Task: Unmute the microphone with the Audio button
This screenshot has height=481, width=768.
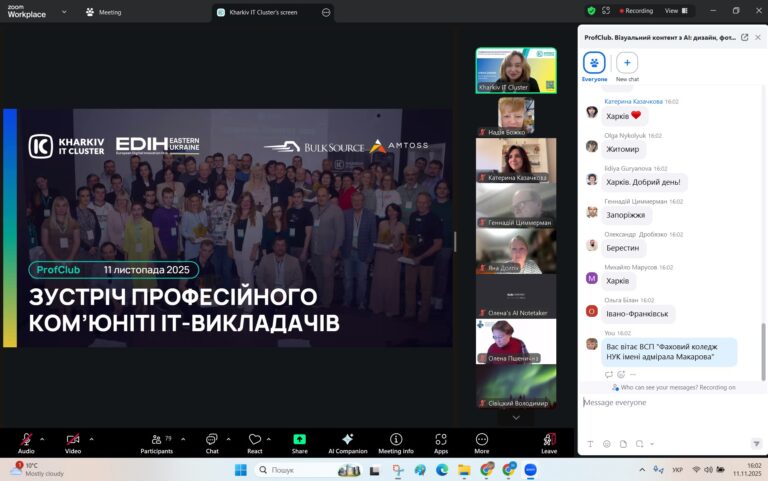Action: click(x=26, y=443)
